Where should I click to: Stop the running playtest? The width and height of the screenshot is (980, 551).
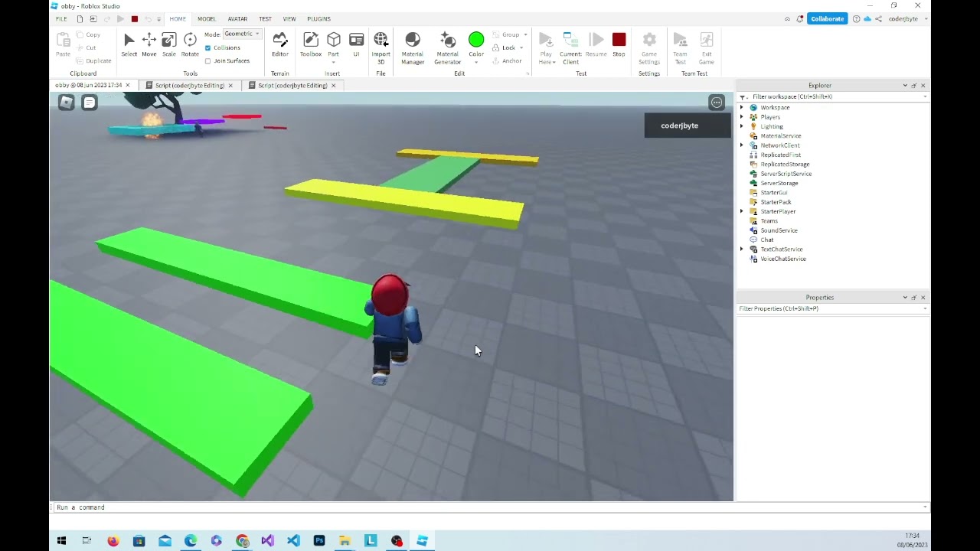point(619,44)
